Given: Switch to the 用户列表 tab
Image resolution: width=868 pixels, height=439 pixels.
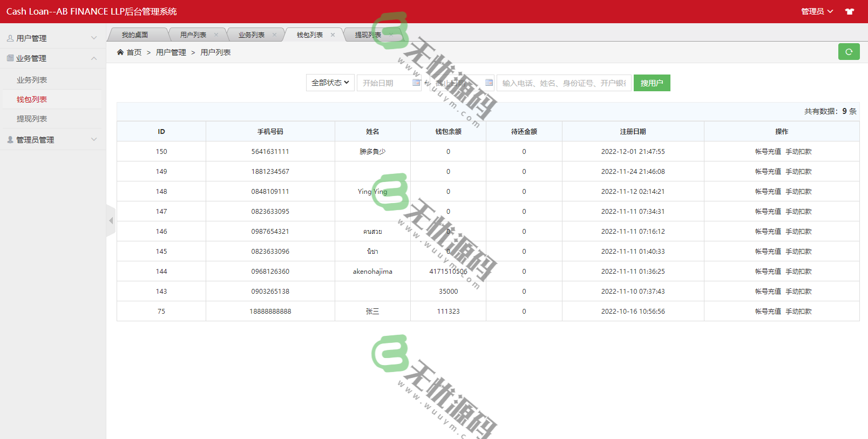Looking at the screenshot, I should pyautogui.click(x=193, y=35).
